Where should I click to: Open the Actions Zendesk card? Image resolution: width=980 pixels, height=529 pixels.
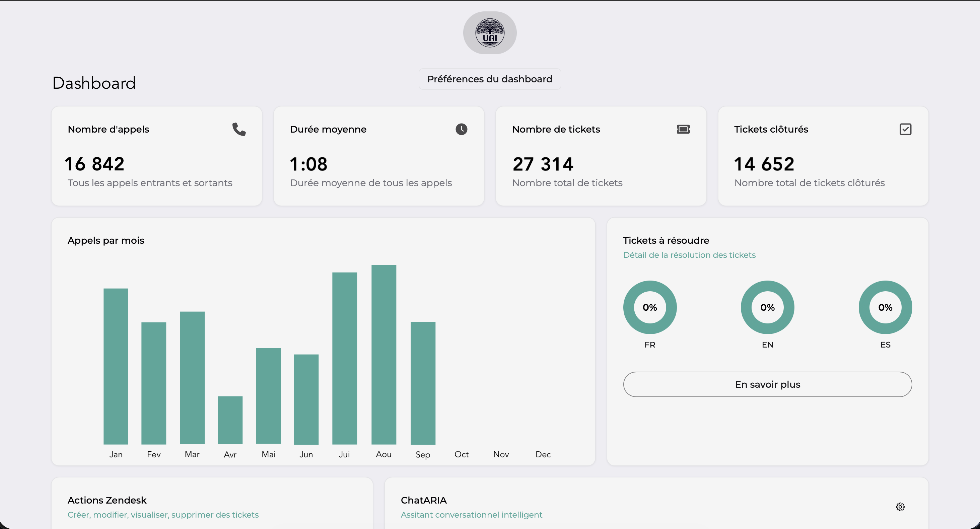tap(107, 500)
